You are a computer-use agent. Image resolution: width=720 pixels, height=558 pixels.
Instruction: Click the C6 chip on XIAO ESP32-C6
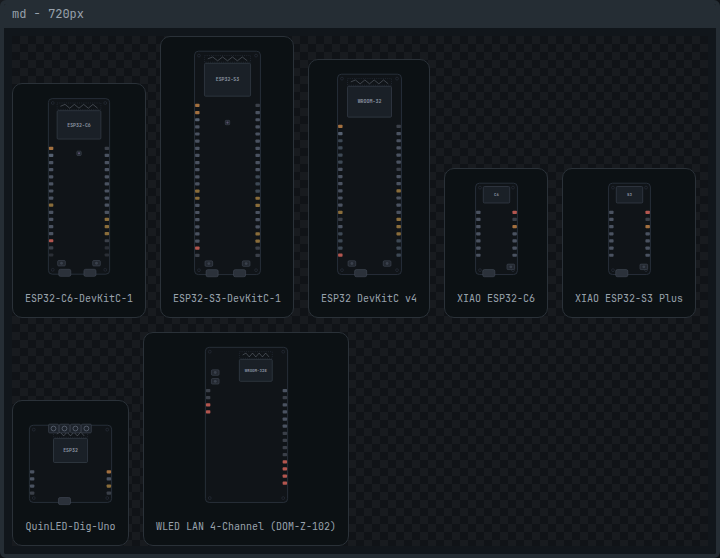496,195
